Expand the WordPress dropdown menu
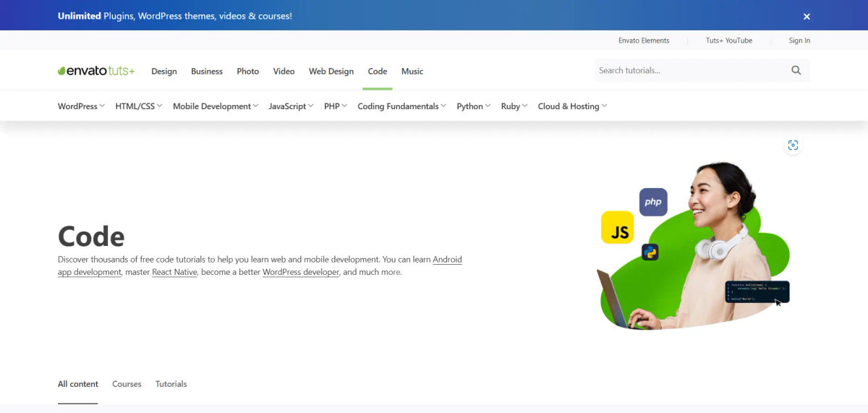This screenshot has width=868, height=413. [81, 106]
